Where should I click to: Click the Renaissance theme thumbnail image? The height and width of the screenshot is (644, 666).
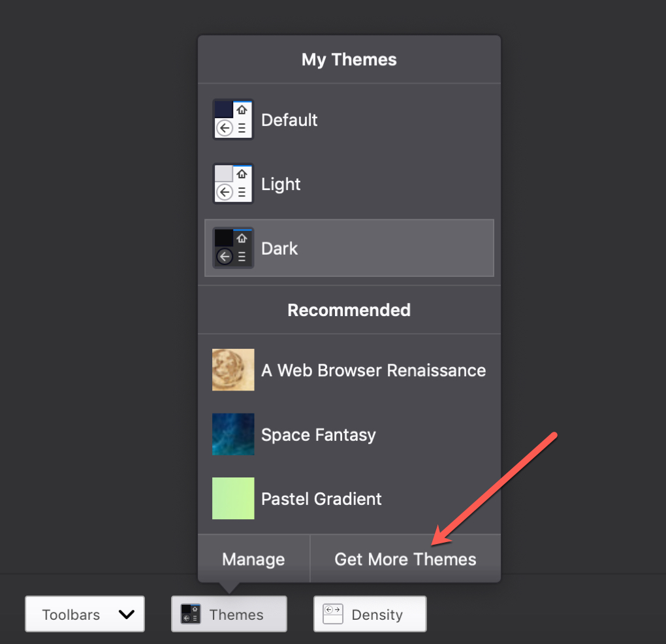(233, 370)
